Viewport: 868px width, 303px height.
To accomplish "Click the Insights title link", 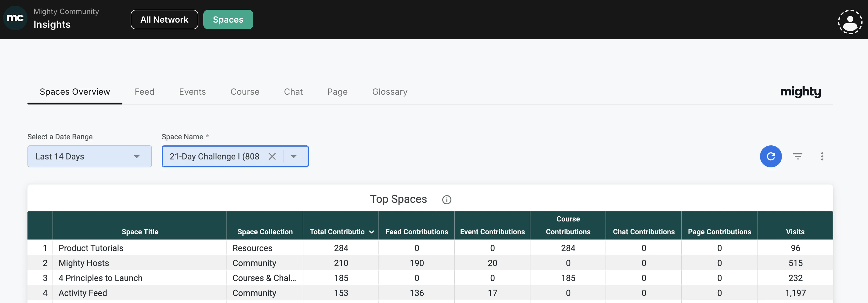I will coord(52,24).
